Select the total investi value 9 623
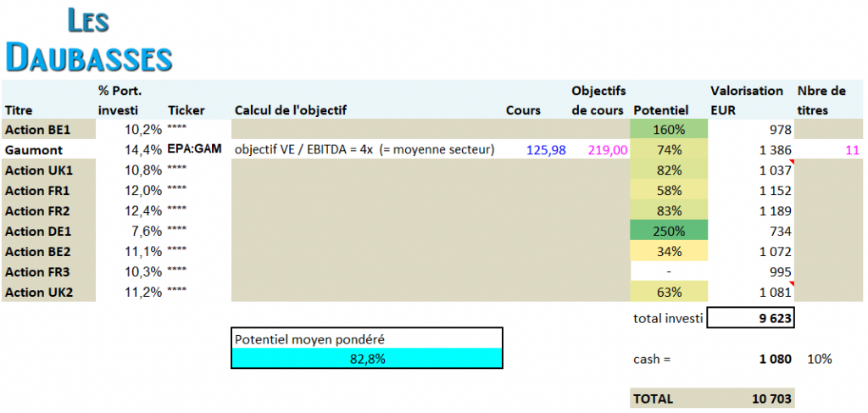This screenshot has height=413, width=868. click(750, 318)
